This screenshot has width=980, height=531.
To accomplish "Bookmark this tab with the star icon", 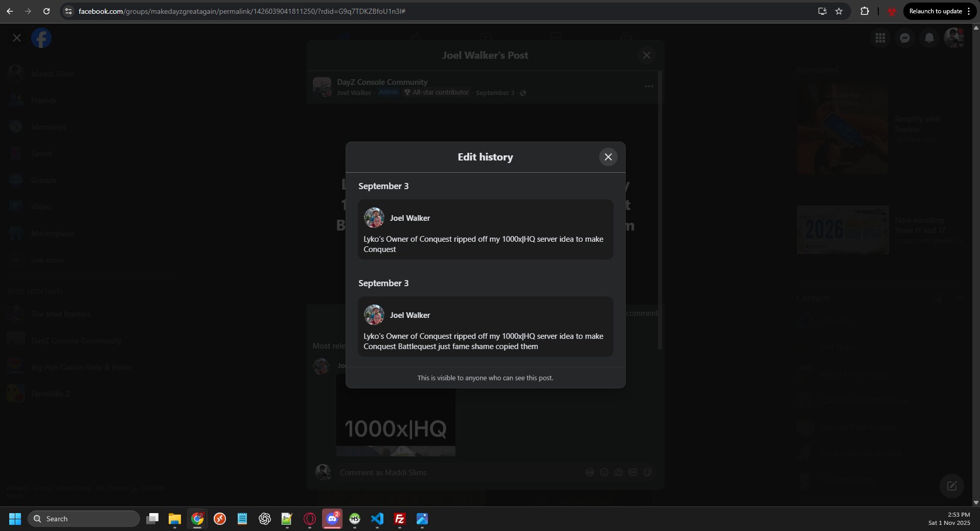I will pos(839,11).
